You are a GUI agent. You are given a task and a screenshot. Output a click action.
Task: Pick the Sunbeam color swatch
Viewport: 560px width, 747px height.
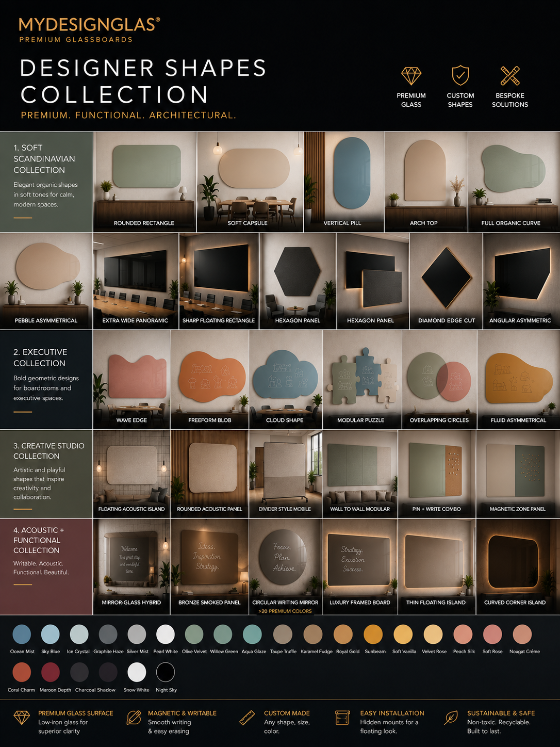[x=373, y=634]
